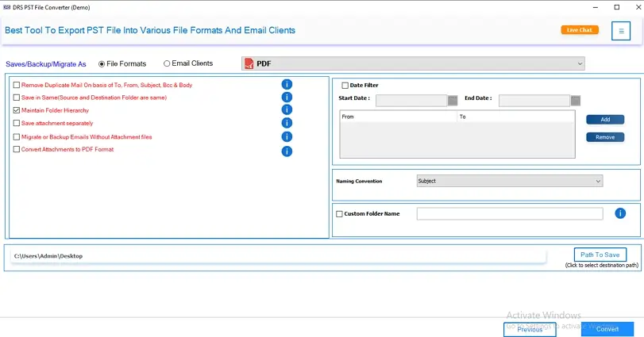Expand the PDF format dropdown

coord(580,63)
